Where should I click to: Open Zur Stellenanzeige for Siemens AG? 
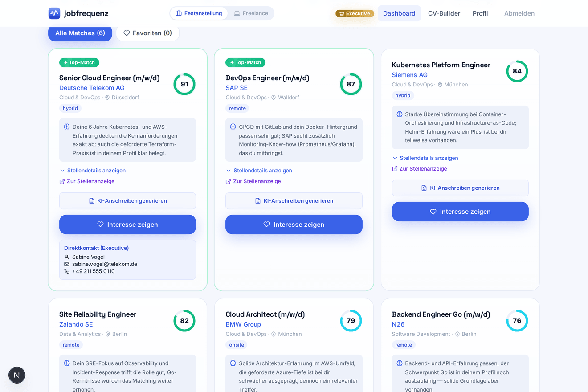pyautogui.click(x=420, y=169)
